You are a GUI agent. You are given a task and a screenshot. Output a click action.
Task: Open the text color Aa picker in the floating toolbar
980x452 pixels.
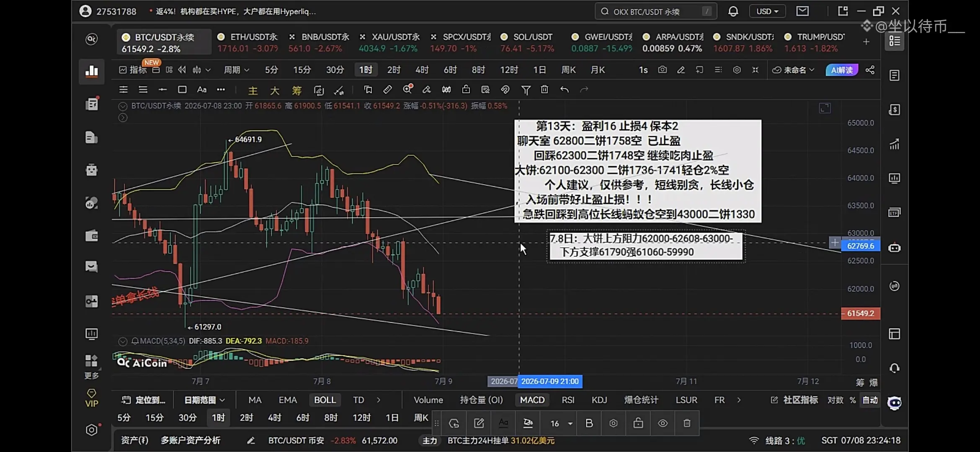[503, 423]
